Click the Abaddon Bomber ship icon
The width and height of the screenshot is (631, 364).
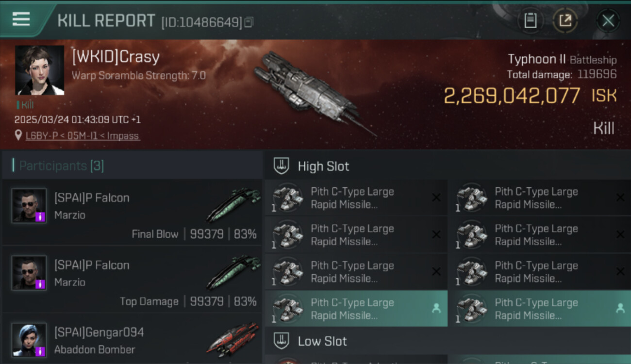pyautogui.click(x=233, y=339)
